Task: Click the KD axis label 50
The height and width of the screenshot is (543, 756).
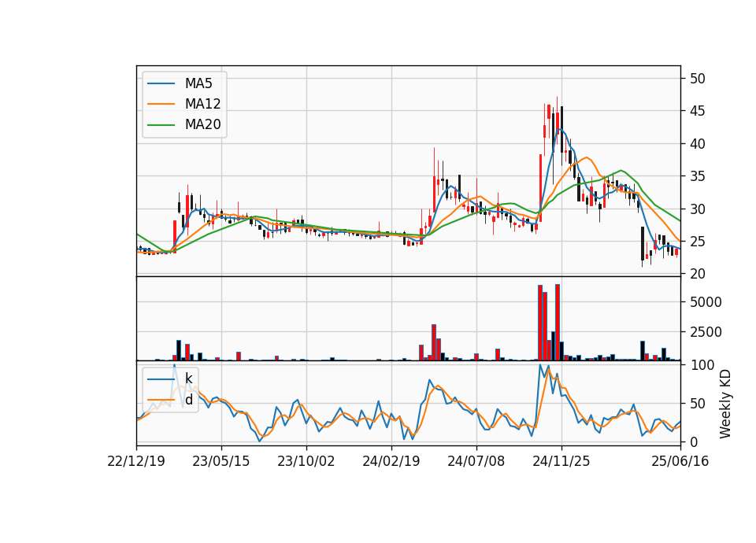Action: tap(697, 403)
